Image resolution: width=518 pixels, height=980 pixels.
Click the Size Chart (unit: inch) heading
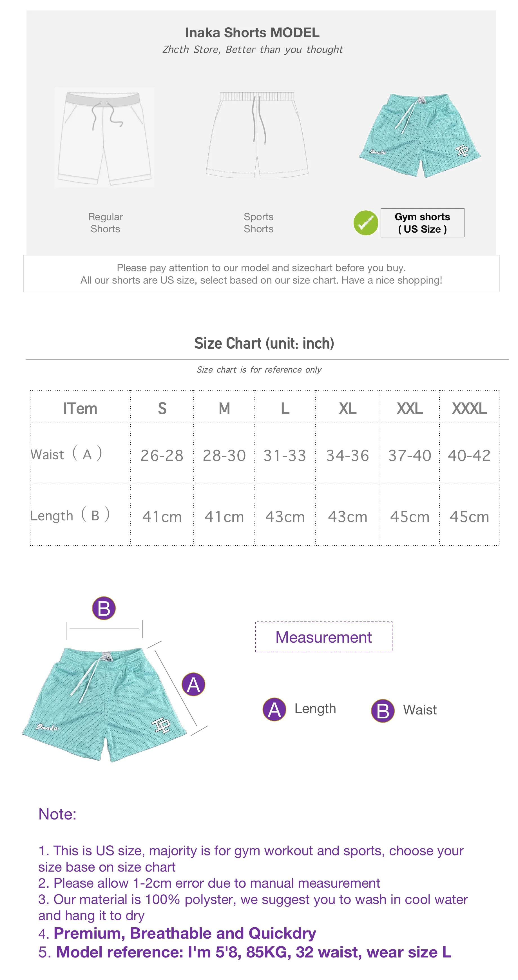point(264,343)
